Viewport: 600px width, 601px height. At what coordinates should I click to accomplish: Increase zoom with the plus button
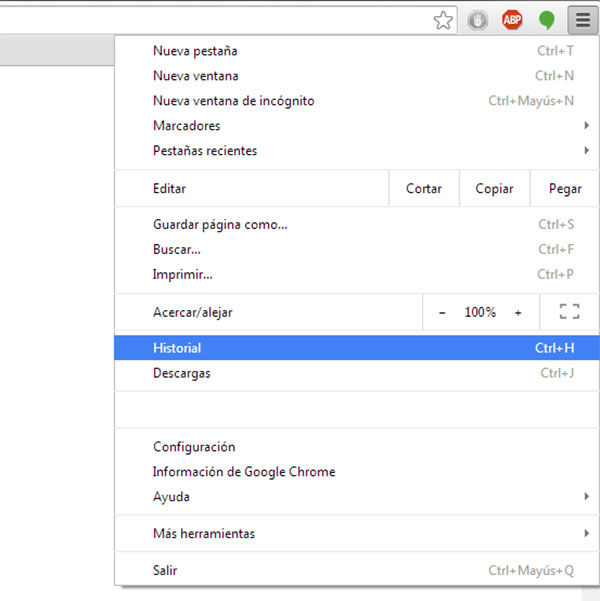pos(518,313)
